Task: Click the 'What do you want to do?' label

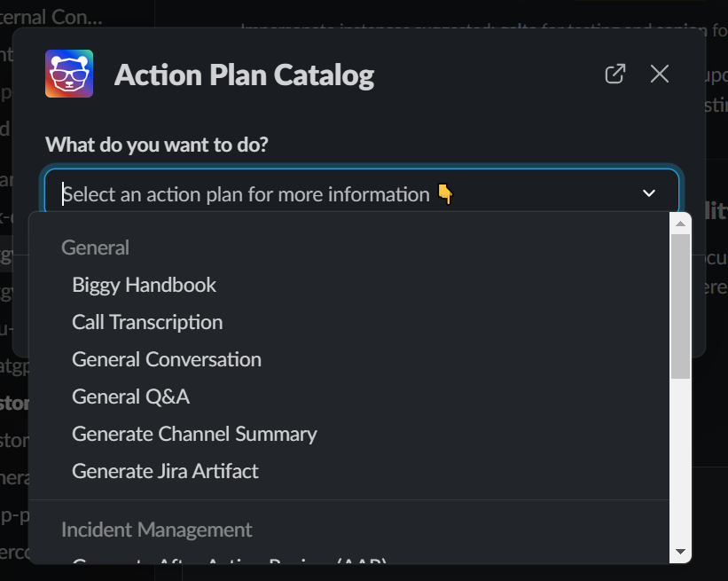Action: tap(156, 144)
